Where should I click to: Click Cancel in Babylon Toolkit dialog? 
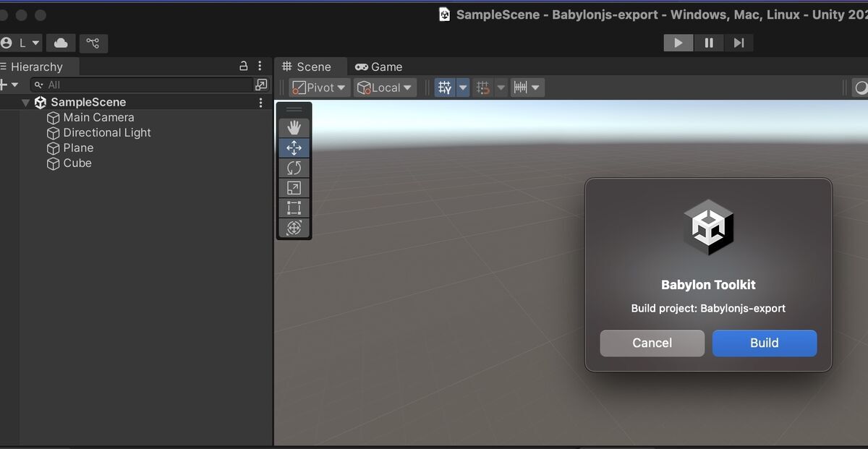(x=652, y=343)
